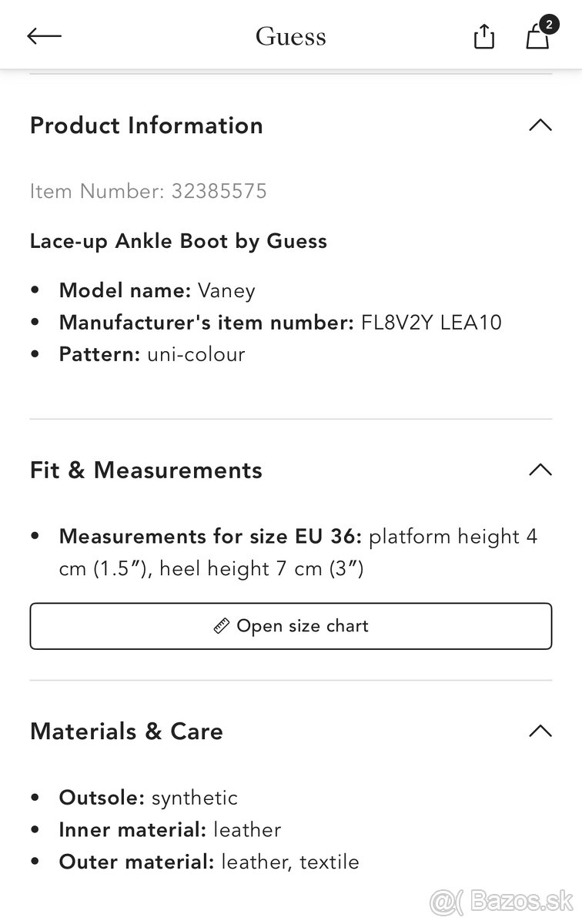Select the Item Number 32385575 text
This screenshot has width=582, height=924.
pos(149,191)
